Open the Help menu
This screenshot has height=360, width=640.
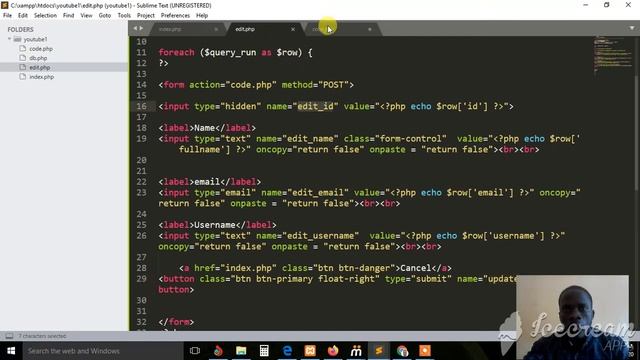tap(202, 15)
